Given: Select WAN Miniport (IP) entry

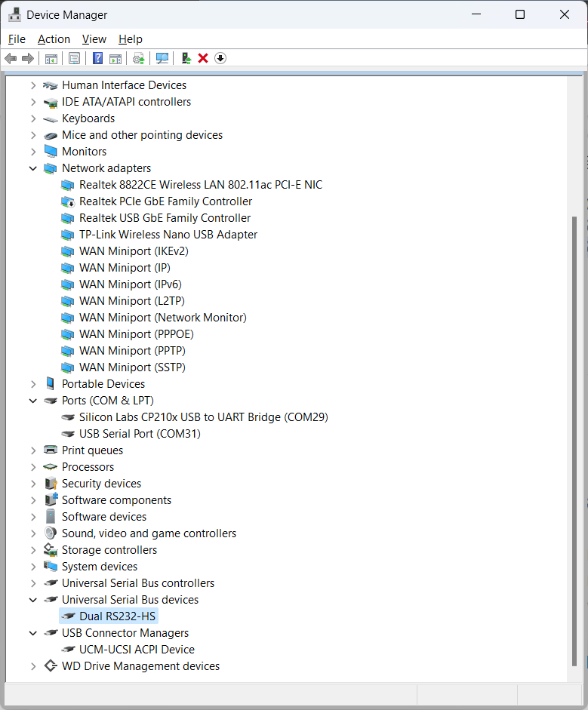Looking at the screenshot, I should pyautogui.click(x=125, y=268).
